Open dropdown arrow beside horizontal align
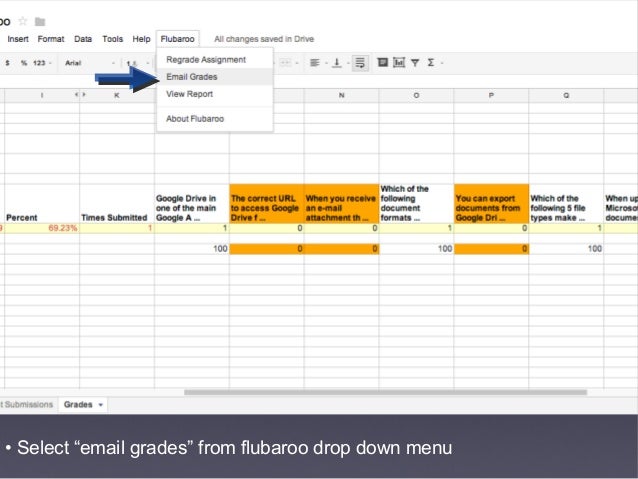Image resolution: width=638 pixels, height=479 pixels. (x=326, y=63)
